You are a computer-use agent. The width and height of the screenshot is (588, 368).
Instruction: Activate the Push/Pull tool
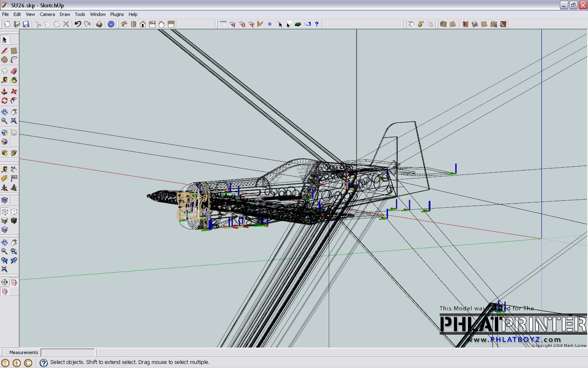click(x=4, y=91)
